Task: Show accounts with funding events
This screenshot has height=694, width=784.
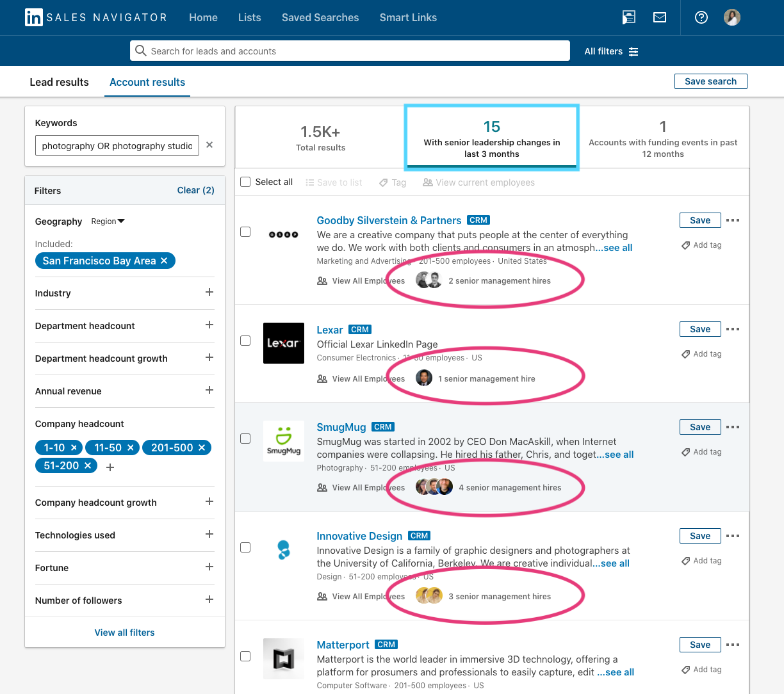Action: click(x=663, y=138)
